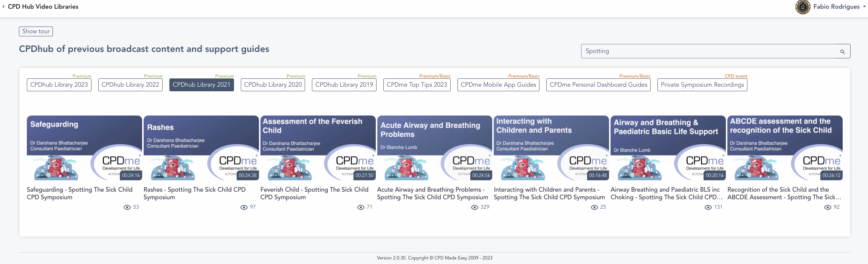Click eye icon under Feverish Child video
This screenshot has width=868, height=264.
(361, 207)
